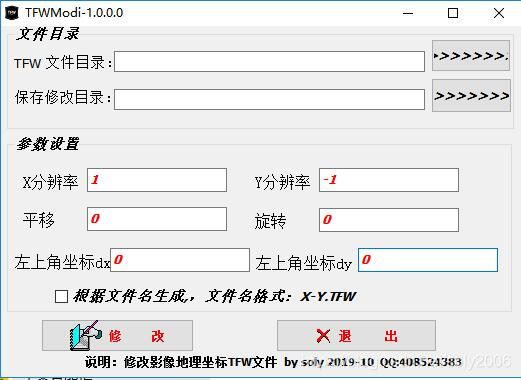Click the 说明 description text at the bottom
This screenshot has height=380, width=521.
click(273, 362)
